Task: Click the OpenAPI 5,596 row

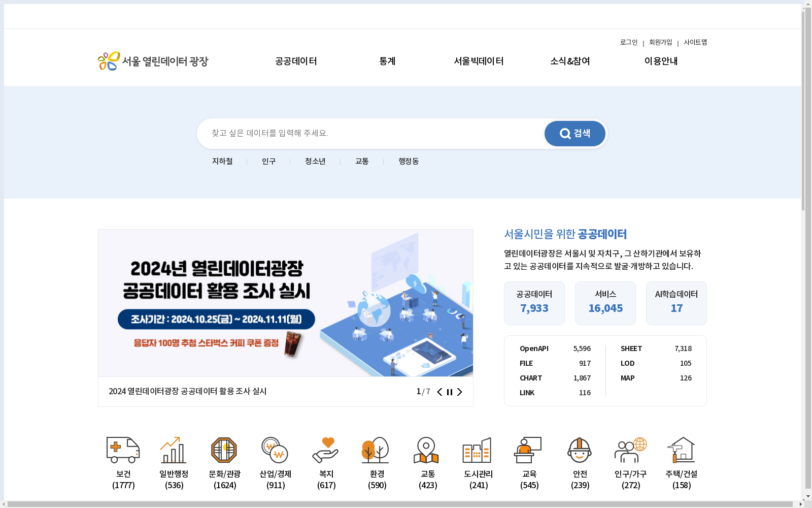Action: pyautogui.click(x=555, y=348)
